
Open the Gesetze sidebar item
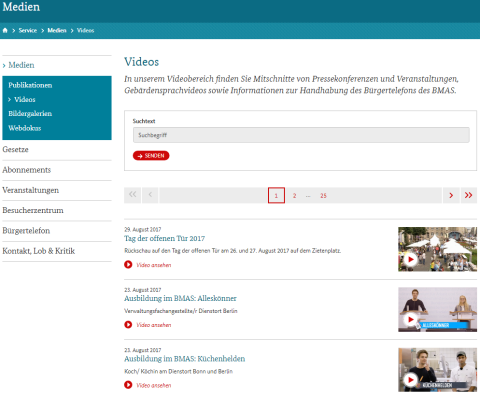(x=15, y=149)
